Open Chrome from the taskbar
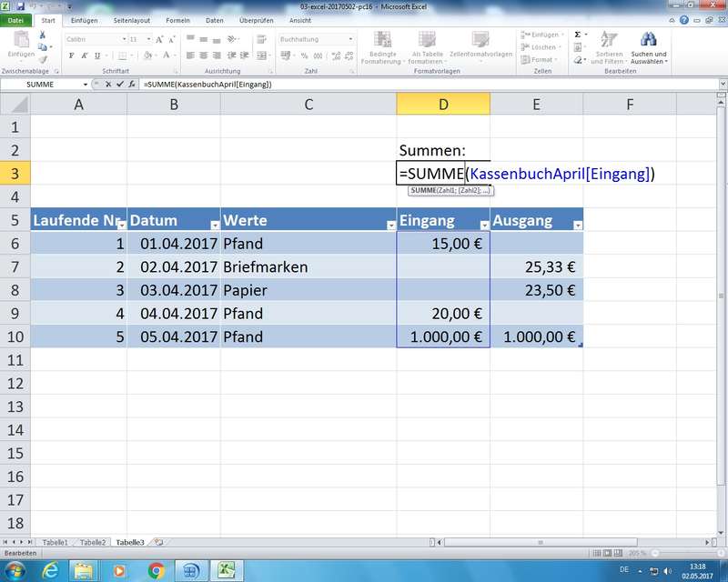This screenshot has height=582, width=728. [x=157, y=570]
